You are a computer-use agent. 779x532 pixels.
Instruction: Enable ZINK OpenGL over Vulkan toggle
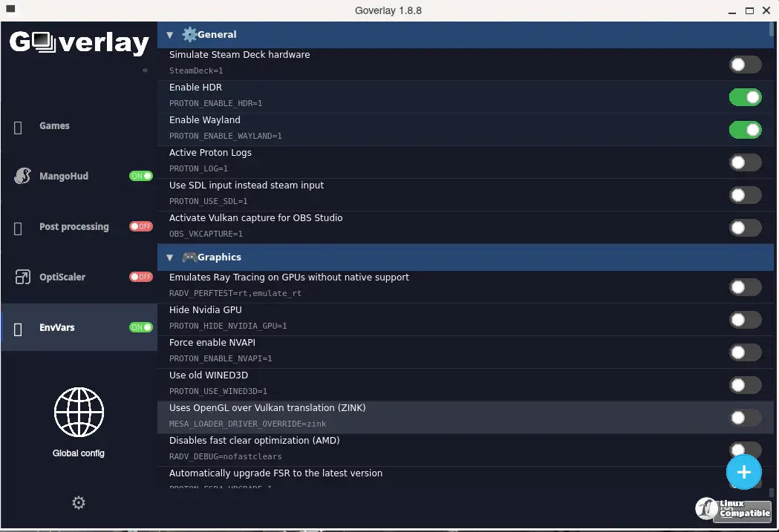tap(746, 418)
